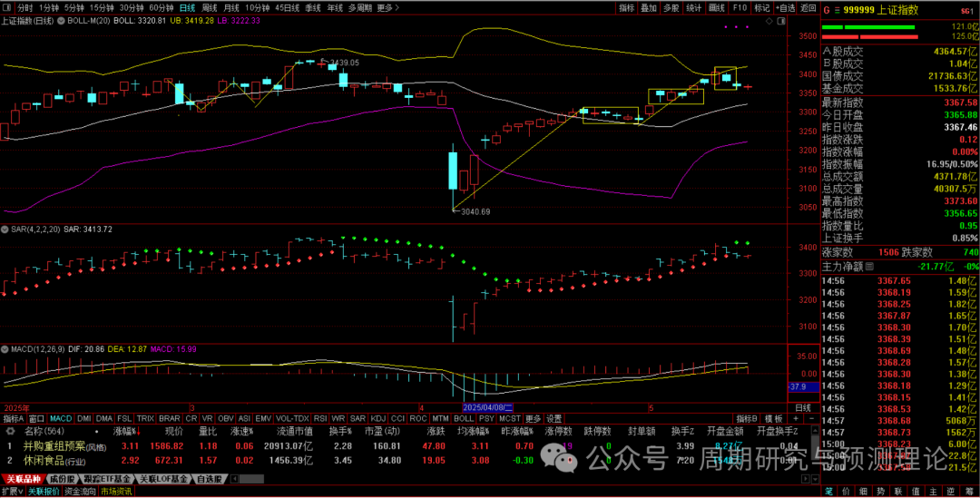Switch to the 周线 weekly period

point(211,7)
